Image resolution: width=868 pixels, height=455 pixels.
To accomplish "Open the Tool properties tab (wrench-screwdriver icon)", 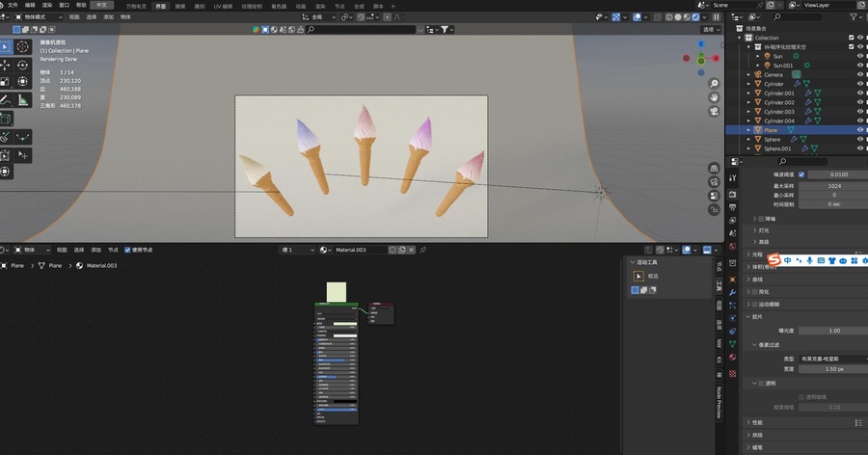I will pos(732,178).
